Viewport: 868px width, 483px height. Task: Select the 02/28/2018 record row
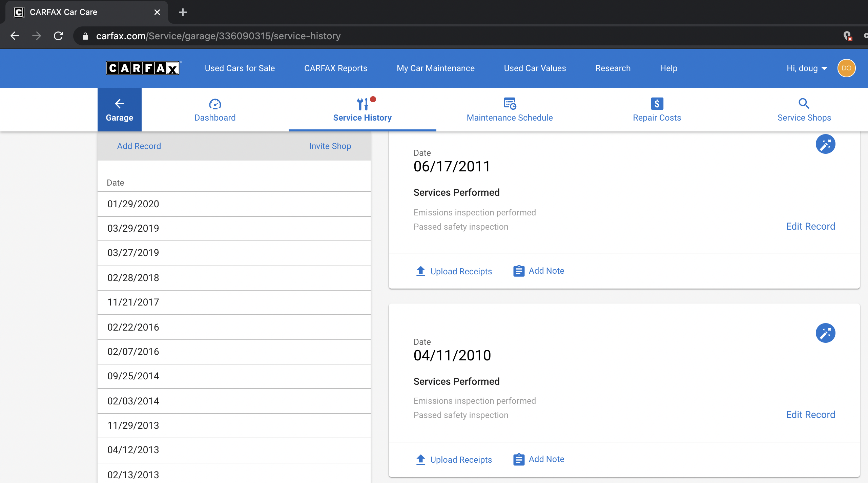click(234, 278)
